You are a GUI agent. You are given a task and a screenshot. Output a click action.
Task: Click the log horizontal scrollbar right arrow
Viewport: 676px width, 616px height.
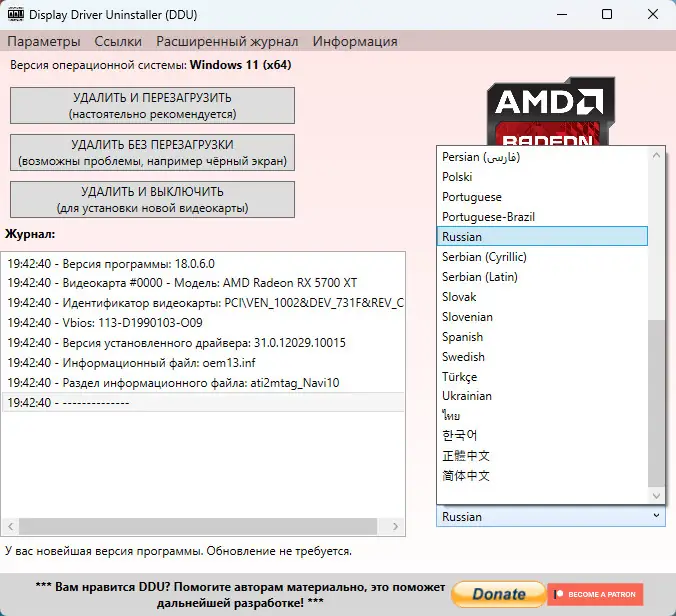click(x=399, y=526)
